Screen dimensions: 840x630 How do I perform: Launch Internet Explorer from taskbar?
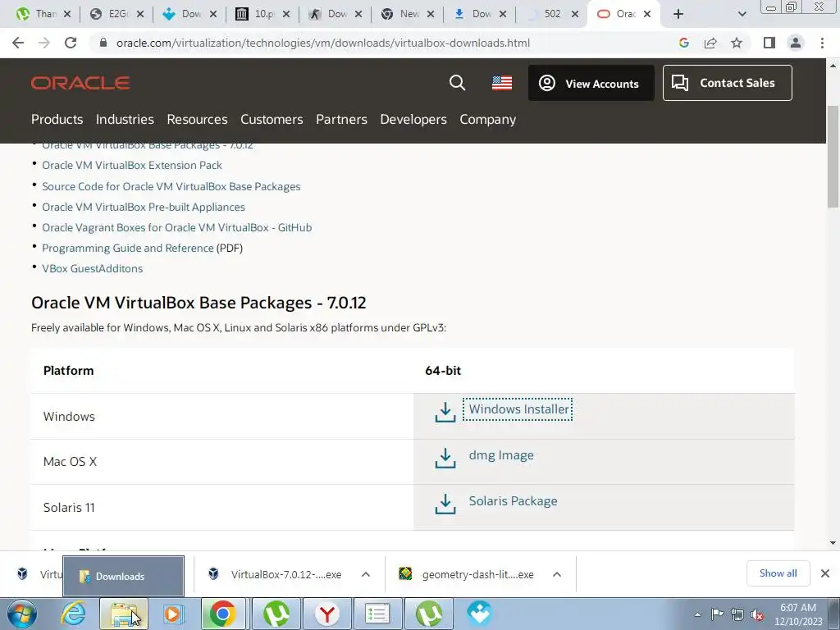(73, 614)
